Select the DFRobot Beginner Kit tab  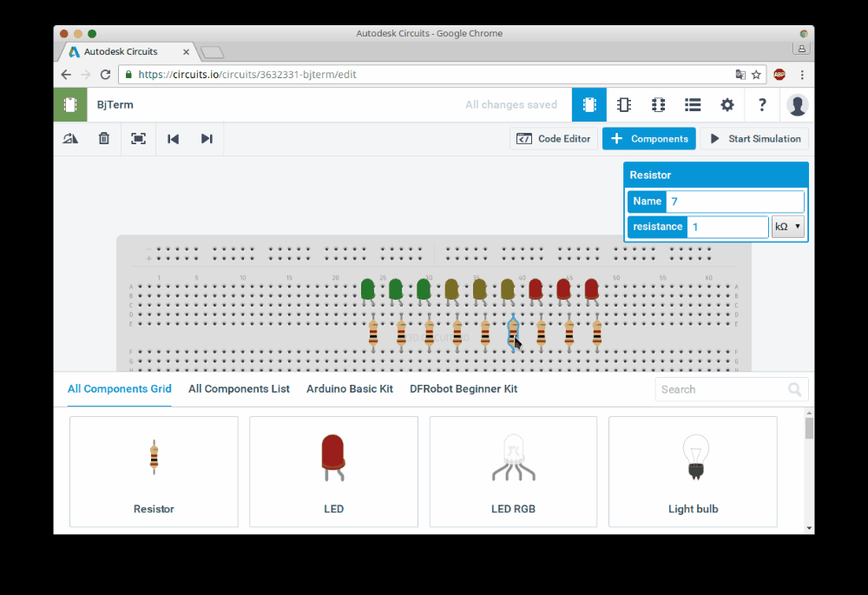464,389
